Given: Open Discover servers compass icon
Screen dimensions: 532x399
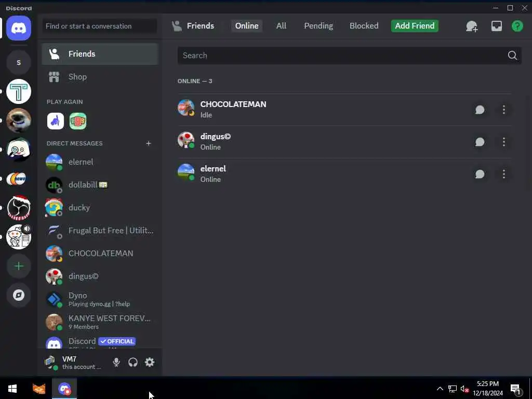Looking at the screenshot, I should [19, 295].
